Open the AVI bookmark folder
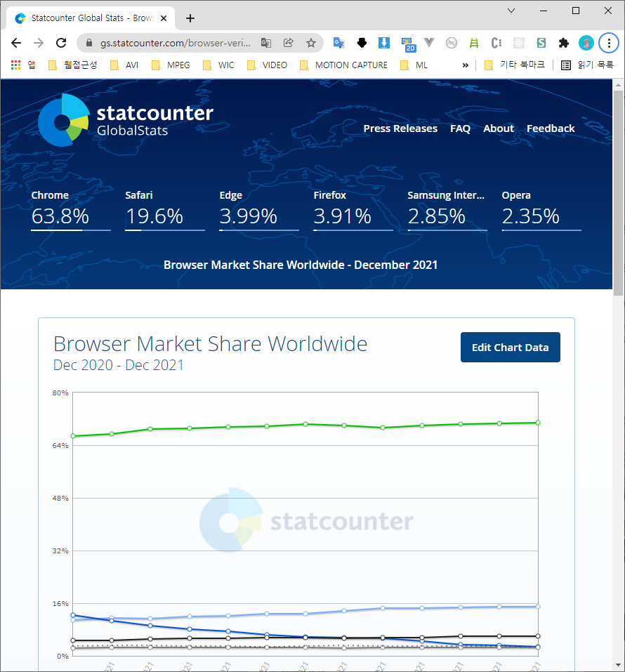This screenshot has width=625, height=672. tap(124, 65)
